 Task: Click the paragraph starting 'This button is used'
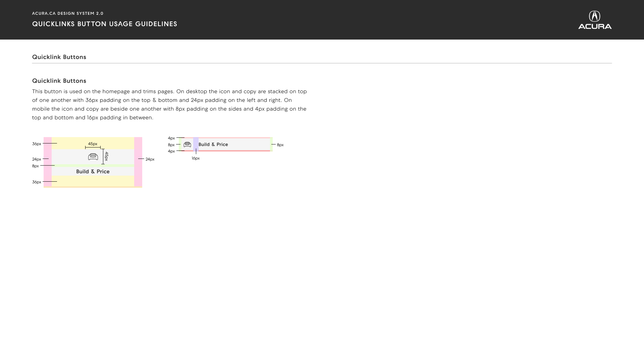click(169, 105)
